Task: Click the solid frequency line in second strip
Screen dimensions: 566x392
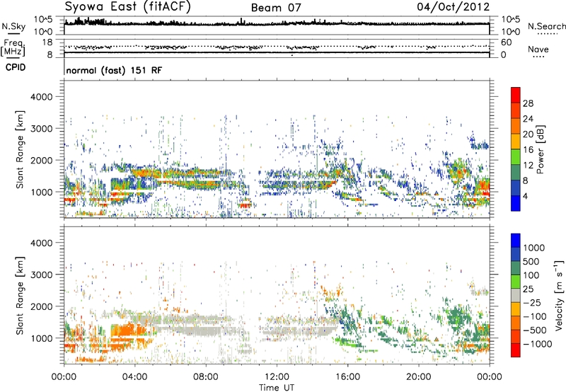Action: pyautogui.click(x=277, y=52)
